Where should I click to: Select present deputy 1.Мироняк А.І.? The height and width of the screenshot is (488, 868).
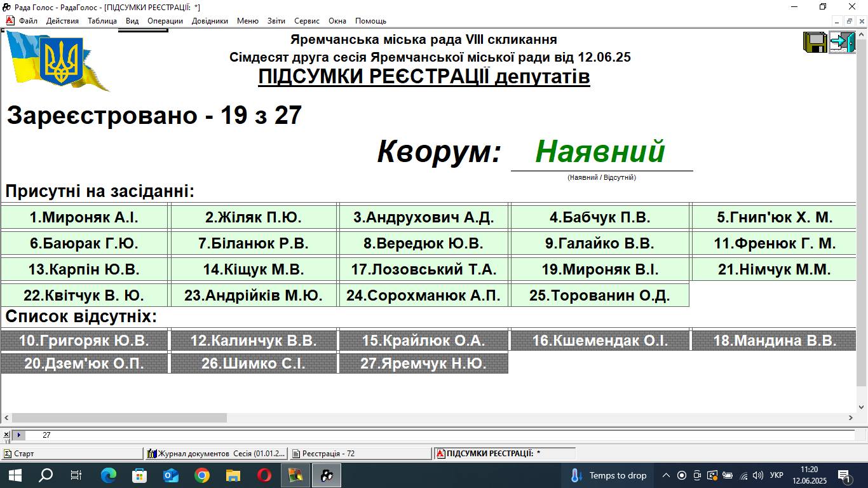84,217
